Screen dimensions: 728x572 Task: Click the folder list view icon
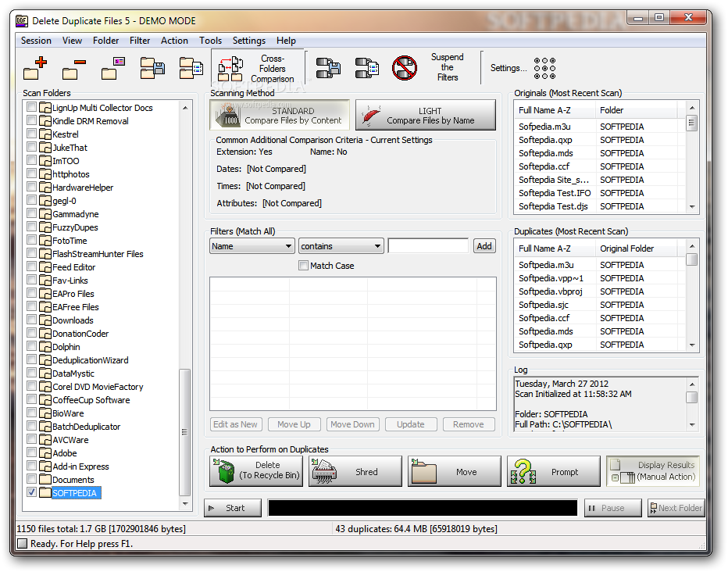(191, 68)
